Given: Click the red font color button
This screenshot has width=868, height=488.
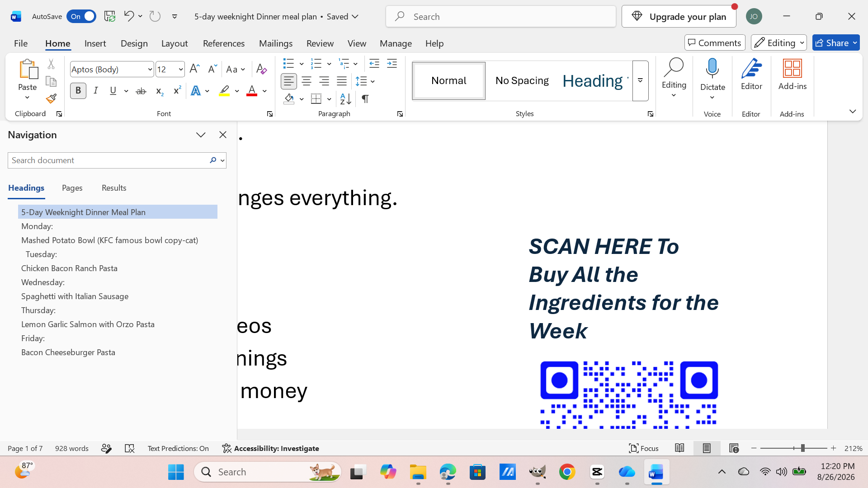Looking at the screenshot, I should coord(252,91).
